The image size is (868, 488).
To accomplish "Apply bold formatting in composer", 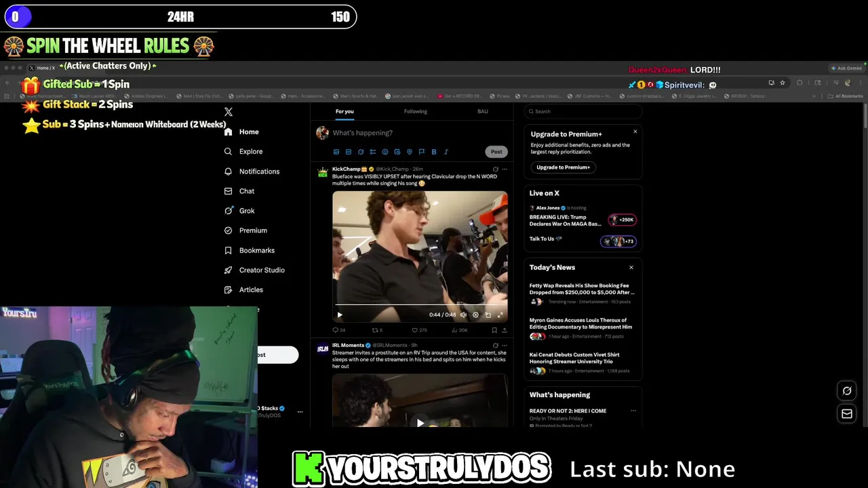I will click(434, 152).
